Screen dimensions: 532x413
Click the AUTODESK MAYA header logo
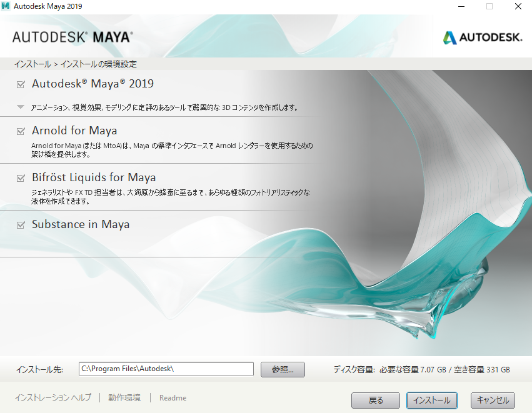(x=73, y=37)
